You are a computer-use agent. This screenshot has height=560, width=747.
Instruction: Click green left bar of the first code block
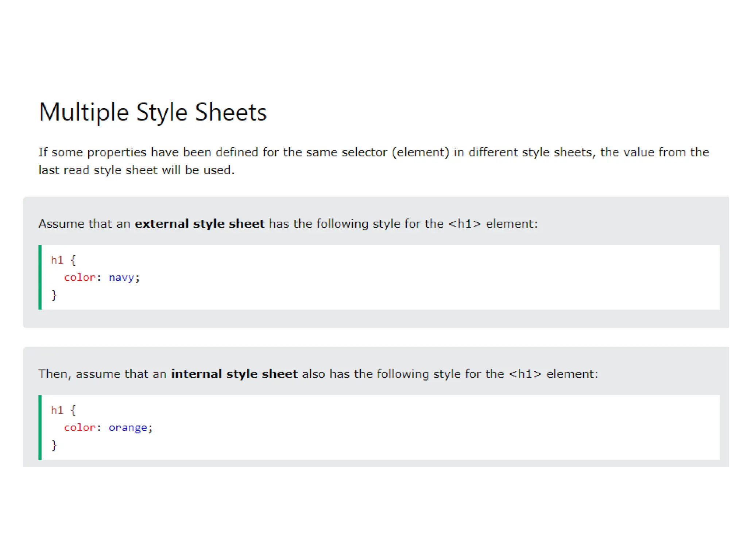pos(40,277)
